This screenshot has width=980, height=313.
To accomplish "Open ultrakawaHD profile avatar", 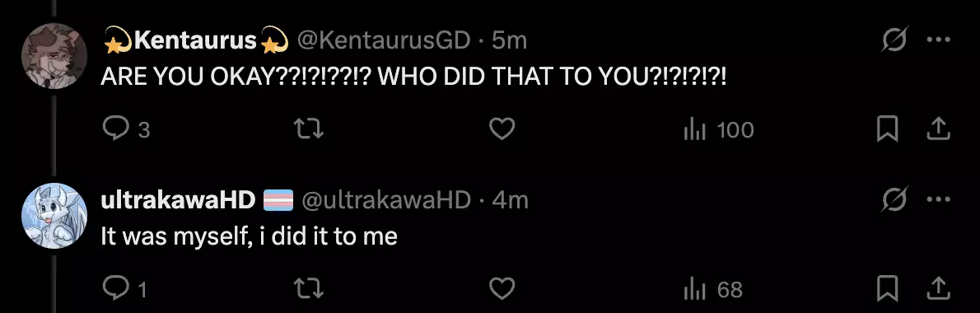I will point(54,216).
